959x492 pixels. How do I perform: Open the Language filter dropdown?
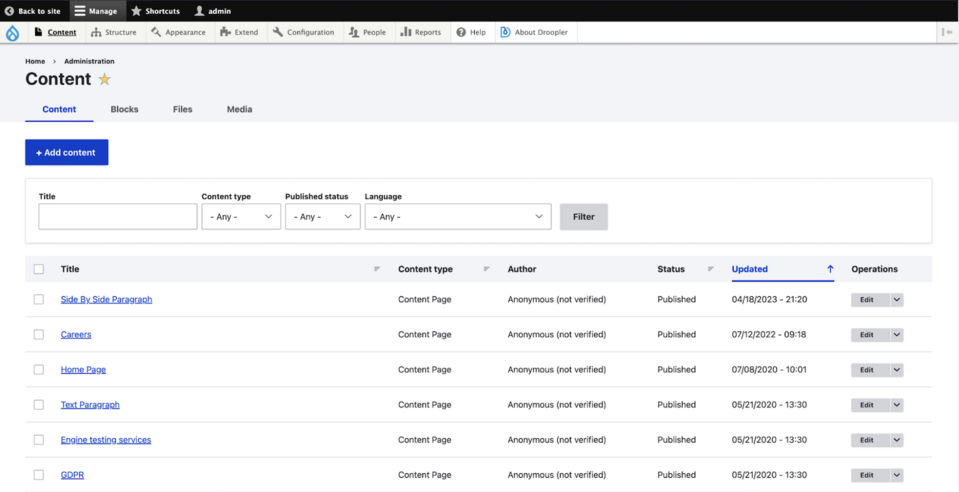click(x=458, y=217)
